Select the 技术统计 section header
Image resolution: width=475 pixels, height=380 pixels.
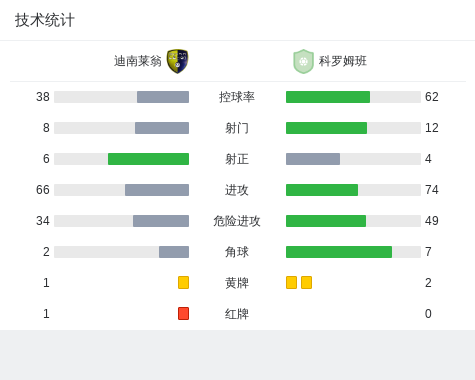(45, 20)
